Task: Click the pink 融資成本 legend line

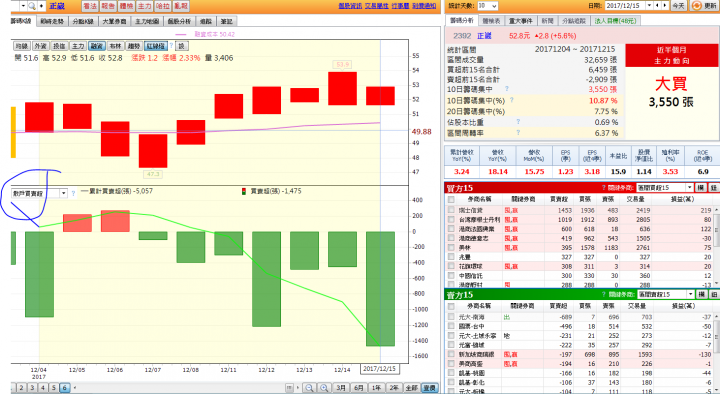Action: (180, 34)
